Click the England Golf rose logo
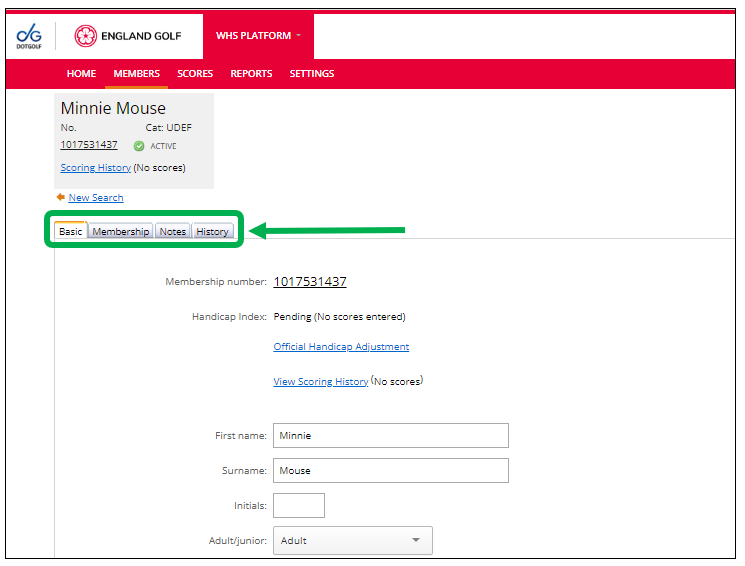Viewport: 745px width, 566px height. pos(86,36)
